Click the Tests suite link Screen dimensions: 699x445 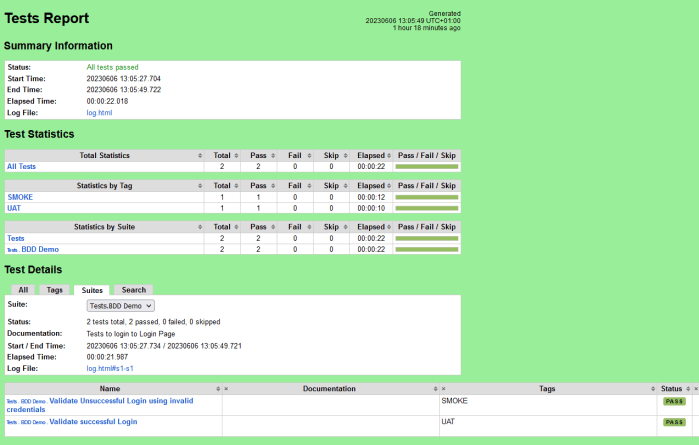coord(16,239)
